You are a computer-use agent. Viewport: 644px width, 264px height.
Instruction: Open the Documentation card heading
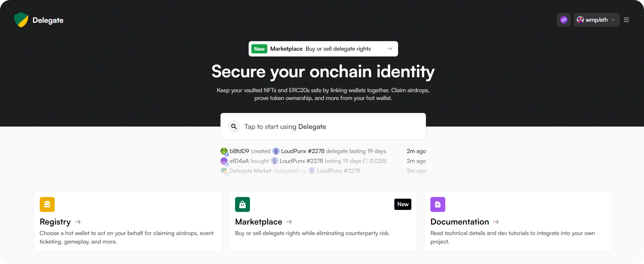[460, 222]
